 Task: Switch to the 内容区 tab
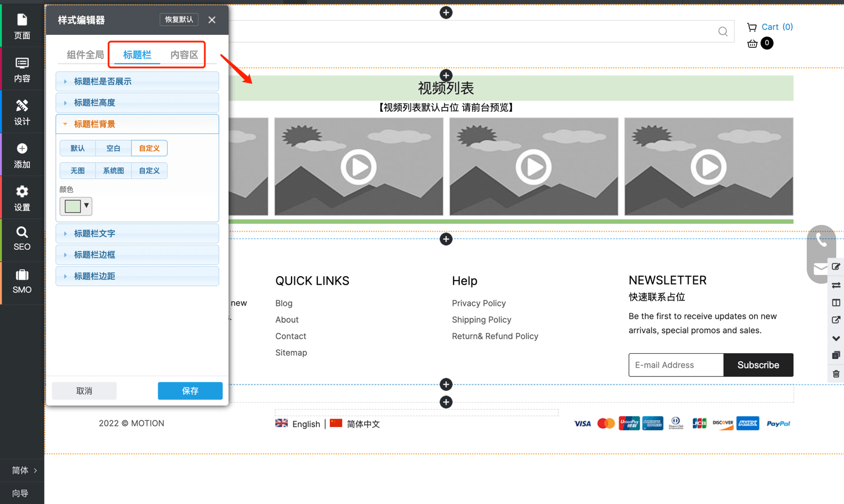click(x=184, y=55)
